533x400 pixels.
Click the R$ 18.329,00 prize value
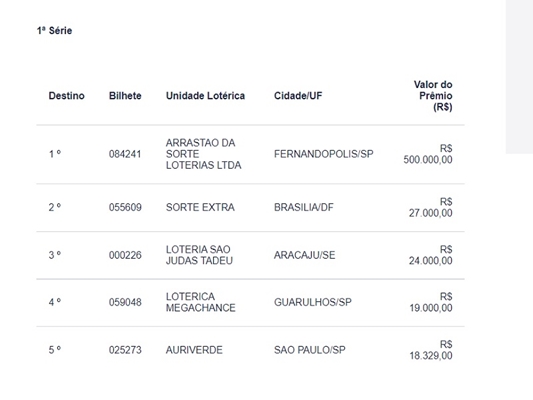[431, 350]
